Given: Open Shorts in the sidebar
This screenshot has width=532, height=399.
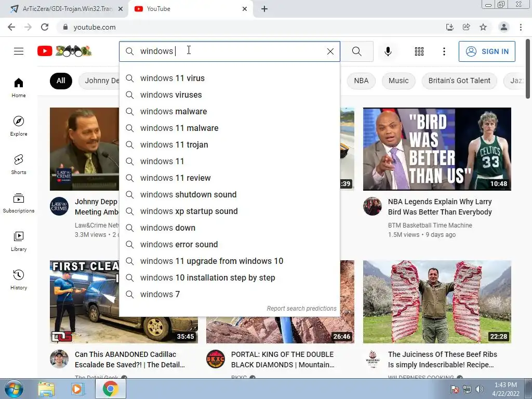Looking at the screenshot, I should pyautogui.click(x=19, y=164).
